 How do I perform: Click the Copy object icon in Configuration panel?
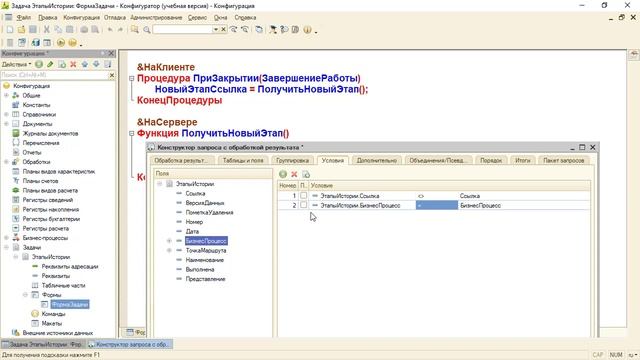pos(62,64)
